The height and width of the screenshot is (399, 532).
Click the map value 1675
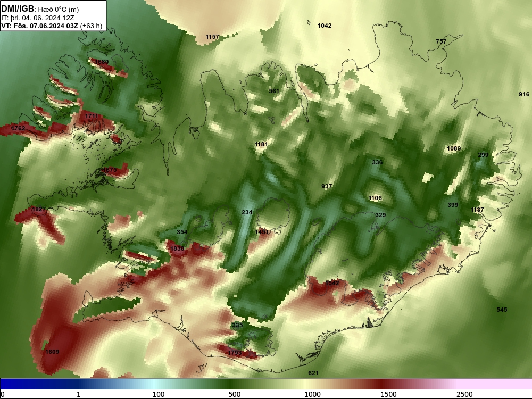click(110, 170)
